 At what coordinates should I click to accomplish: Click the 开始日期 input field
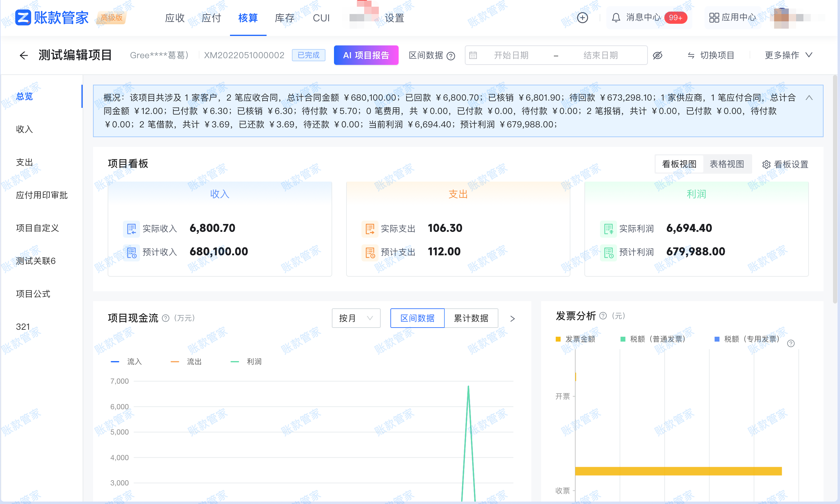point(511,55)
